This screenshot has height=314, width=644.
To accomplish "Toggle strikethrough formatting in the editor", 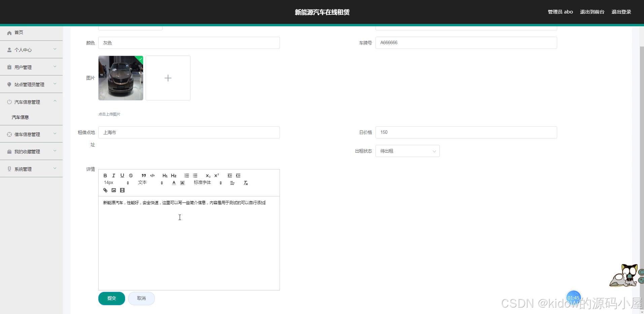I will tap(131, 176).
